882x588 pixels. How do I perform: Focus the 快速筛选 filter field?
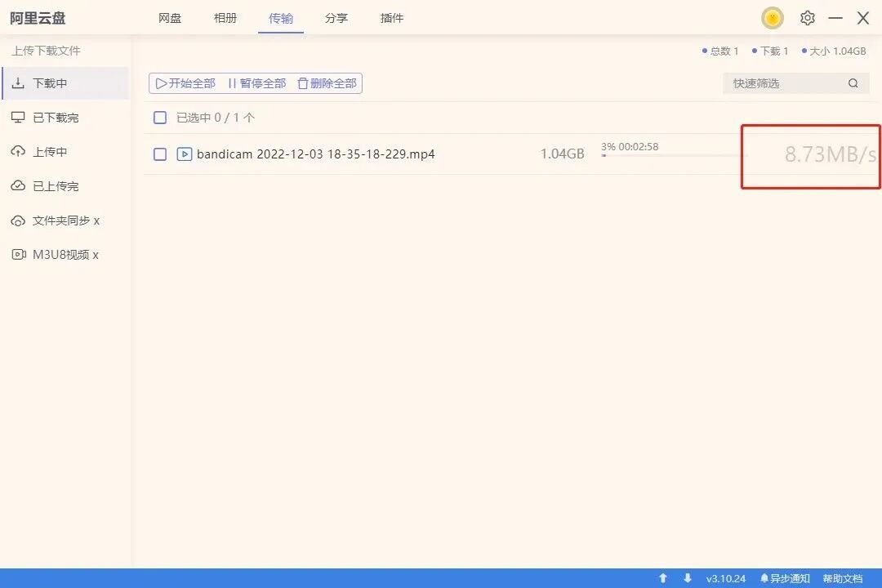pyautogui.click(x=796, y=83)
